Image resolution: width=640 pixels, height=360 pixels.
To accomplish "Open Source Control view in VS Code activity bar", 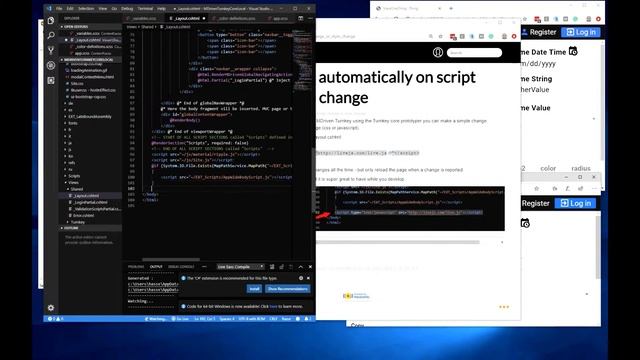I will 51,50.
